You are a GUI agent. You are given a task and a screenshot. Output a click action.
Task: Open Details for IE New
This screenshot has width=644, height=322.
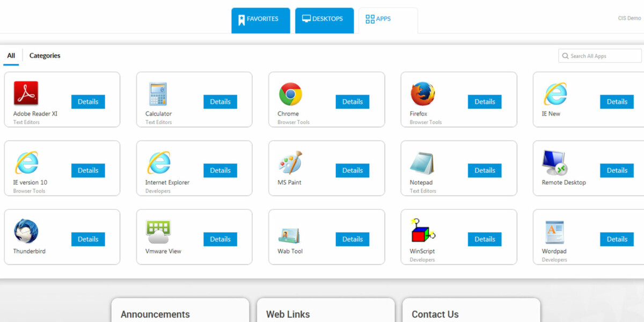617,102
